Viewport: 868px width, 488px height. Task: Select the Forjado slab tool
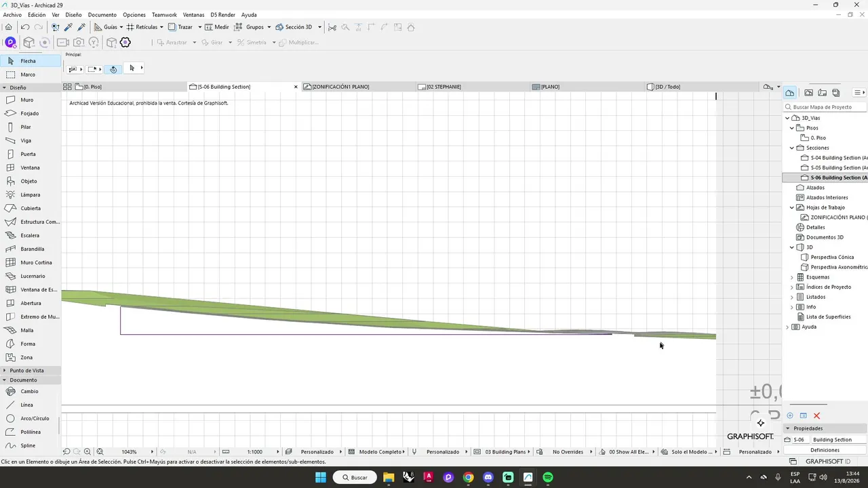(30, 113)
